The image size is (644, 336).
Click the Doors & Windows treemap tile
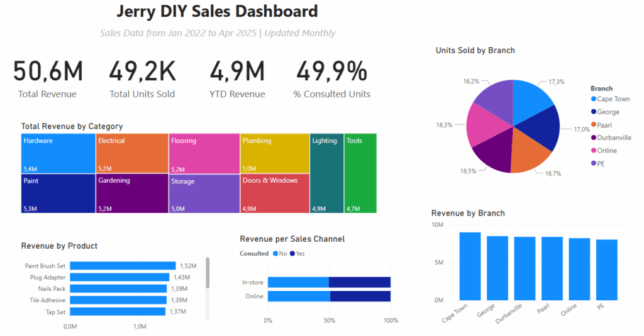point(275,193)
